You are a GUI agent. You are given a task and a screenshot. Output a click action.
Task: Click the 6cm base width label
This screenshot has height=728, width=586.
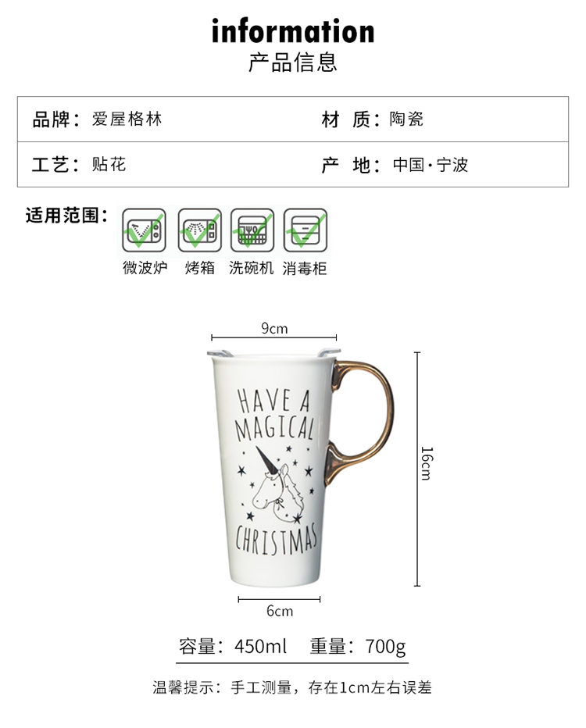pyautogui.click(x=280, y=611)
